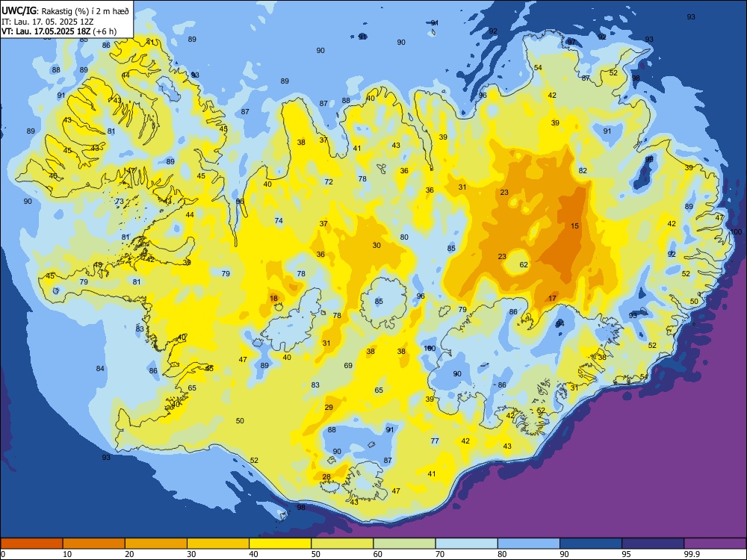The image size is (747, 560).
Task: Click the title text 'Rakastig (%) í 2 m hæð'
Action: (x=85, y=11)
